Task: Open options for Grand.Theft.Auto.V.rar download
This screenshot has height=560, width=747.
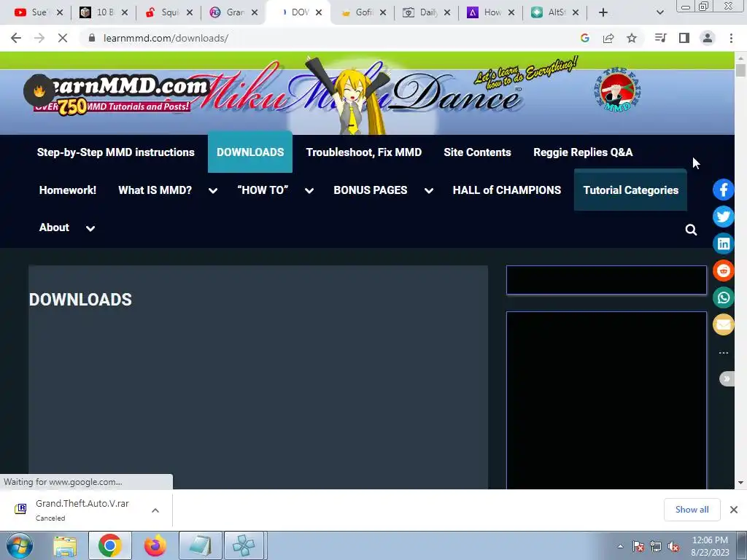Action: [155, 510]
